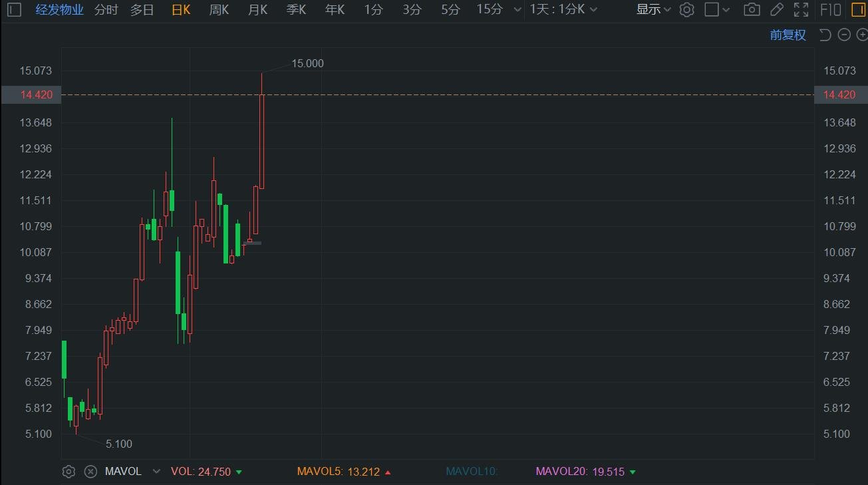Viewport: 868px width, 485px height.
Task: Toggle the right sidebar panel icon
Action: click(x=858, y=10)
